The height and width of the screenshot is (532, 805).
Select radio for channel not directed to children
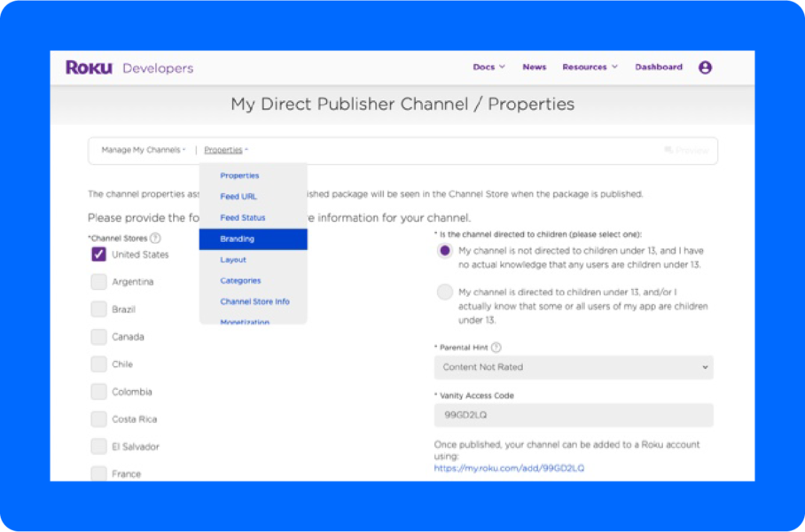[444, 251]
